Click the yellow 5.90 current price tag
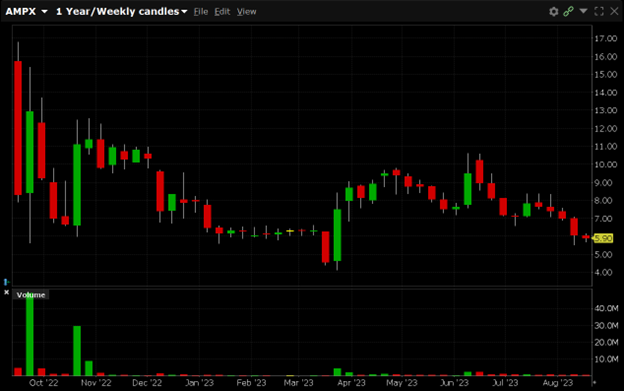Image resolution: width=624 pixels, height=391 pixels. 603,238
